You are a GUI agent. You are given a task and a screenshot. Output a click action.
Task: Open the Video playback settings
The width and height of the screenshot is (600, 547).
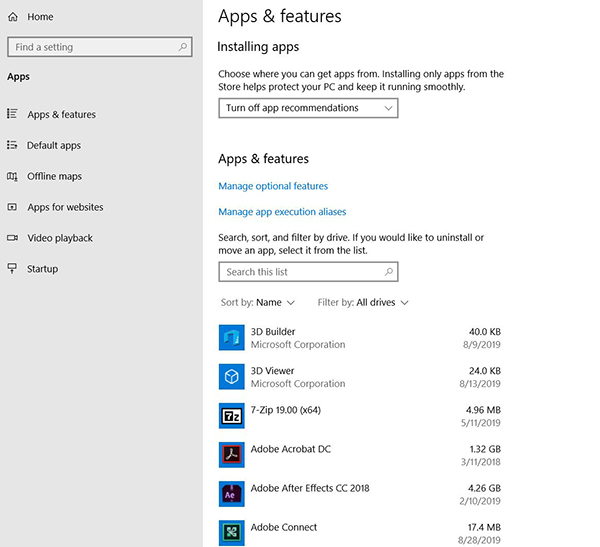pos(60,238)
